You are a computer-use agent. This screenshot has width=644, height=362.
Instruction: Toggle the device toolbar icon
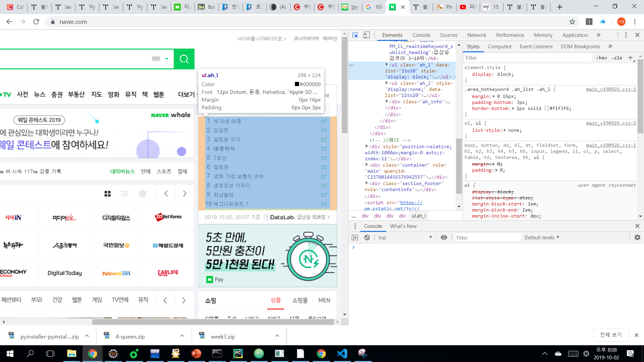[x=367, y=35]
